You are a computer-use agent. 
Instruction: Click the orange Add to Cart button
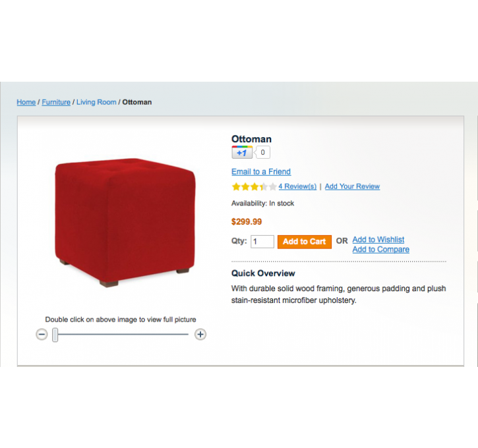(x=304, y=242)
